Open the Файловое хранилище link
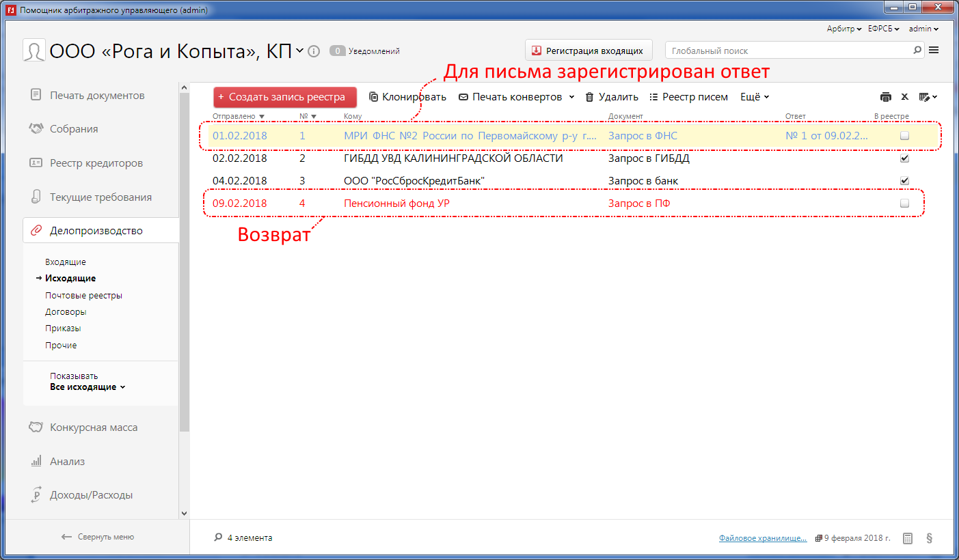This screenshot has width=959, height=560. (763, 538)
